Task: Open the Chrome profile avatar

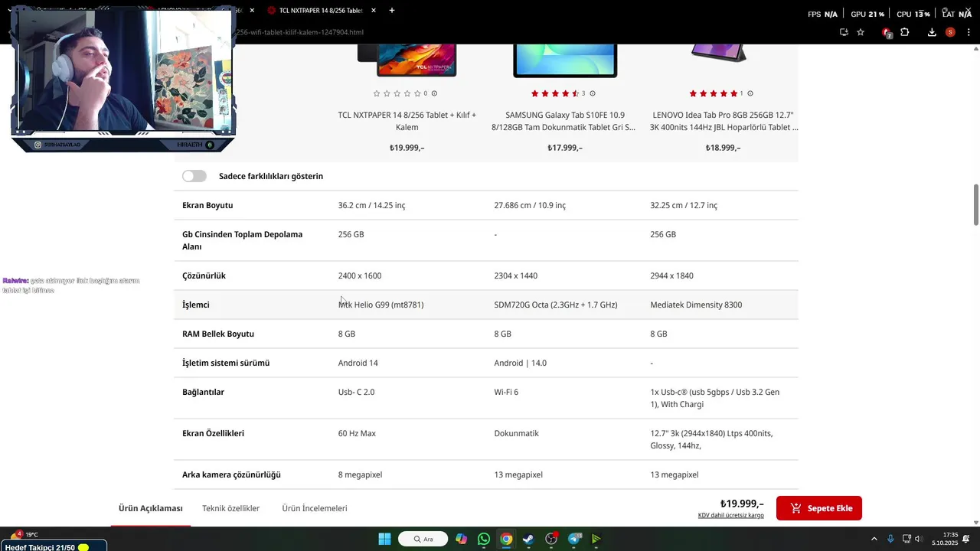Action: 950,32
